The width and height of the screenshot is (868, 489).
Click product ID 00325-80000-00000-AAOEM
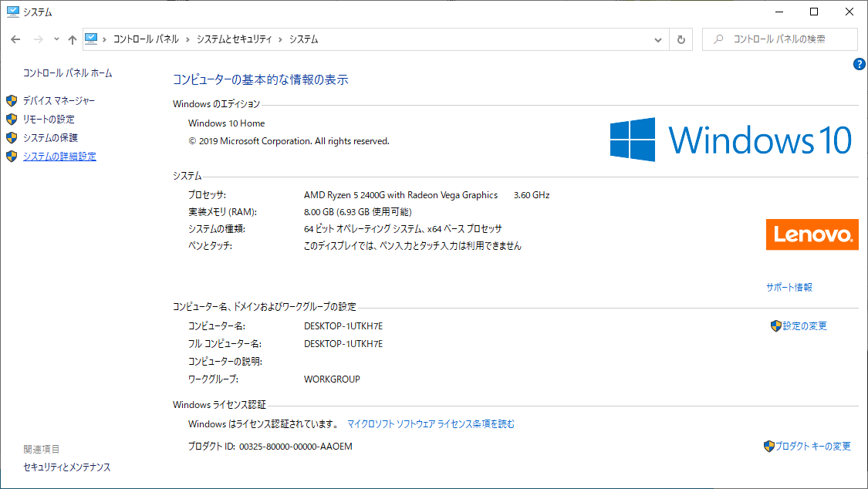(296, 447)
